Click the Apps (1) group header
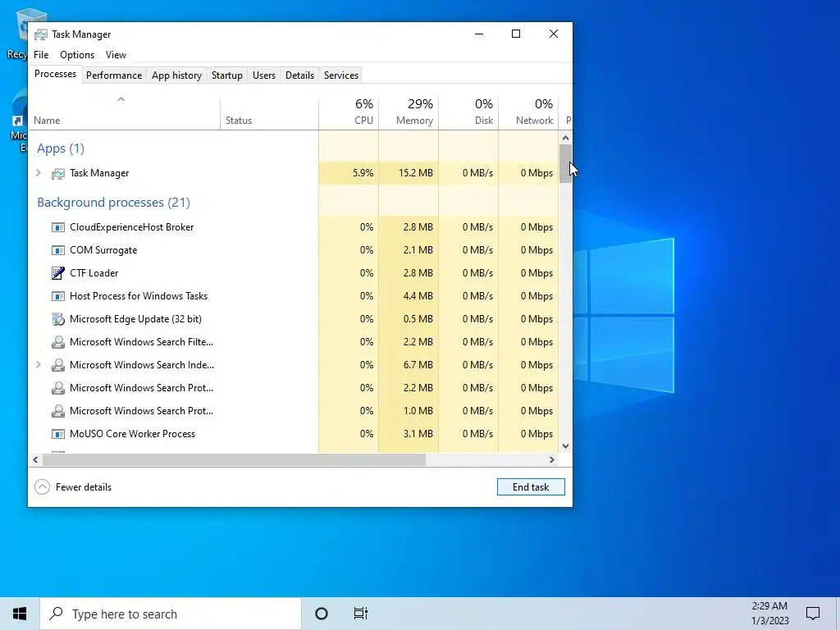Screen dimensions: 840x630 click(x=61, y=148)
